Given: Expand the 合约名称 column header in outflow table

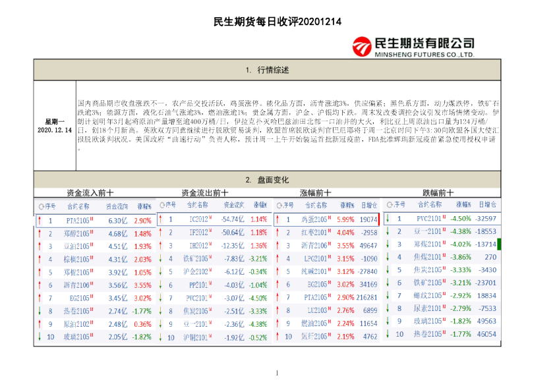Looking at the screenshot, I should pos(198,206).
